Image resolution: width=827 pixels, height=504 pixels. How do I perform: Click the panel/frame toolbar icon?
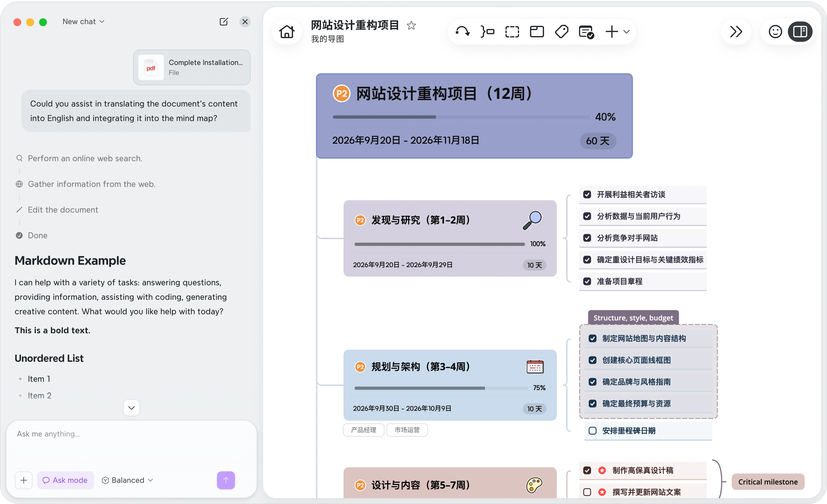click(x=537, y=31)
